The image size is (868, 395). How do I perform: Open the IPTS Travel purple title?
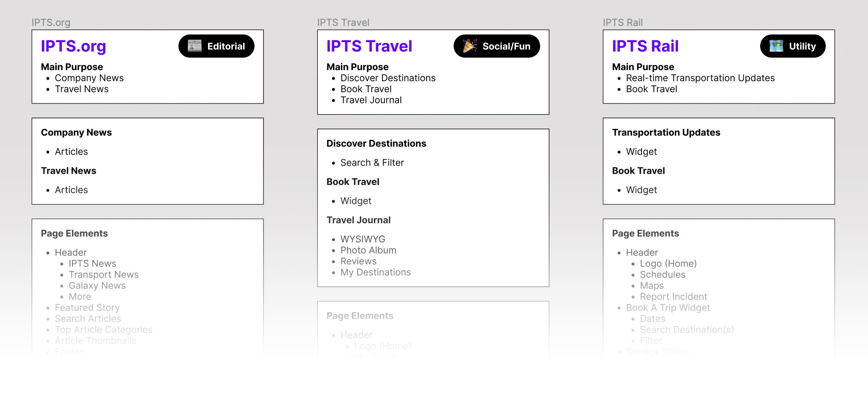(369, 46)
